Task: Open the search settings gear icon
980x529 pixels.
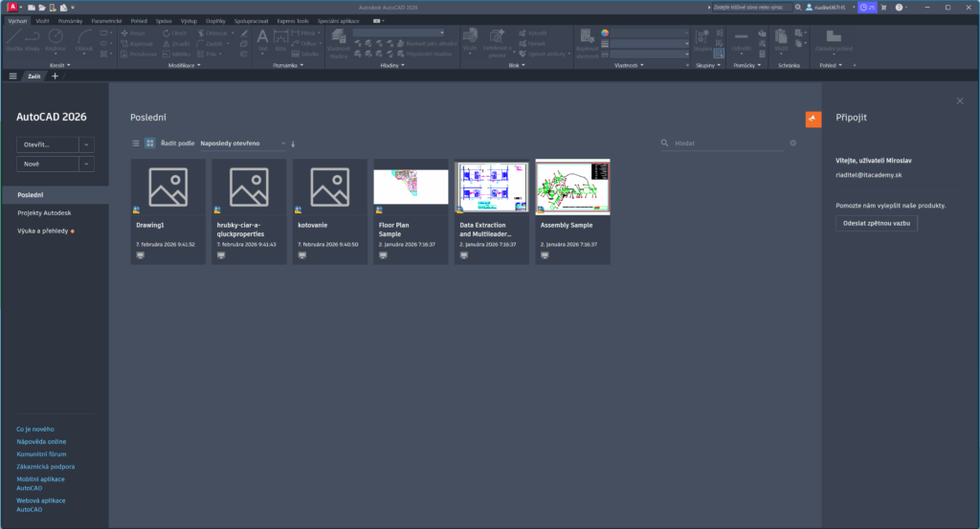Action: 793,143
